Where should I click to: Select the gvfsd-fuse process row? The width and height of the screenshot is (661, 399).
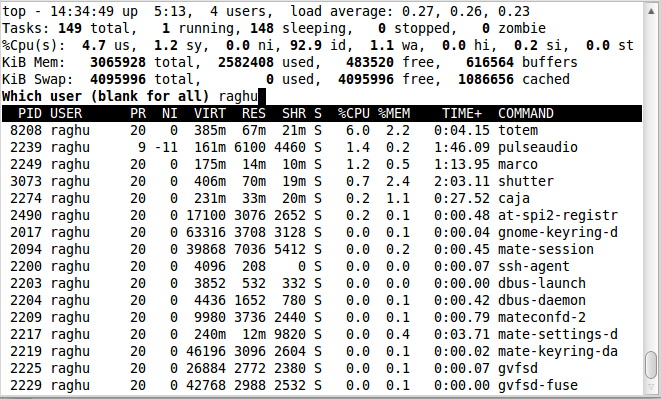coord(322,385)
